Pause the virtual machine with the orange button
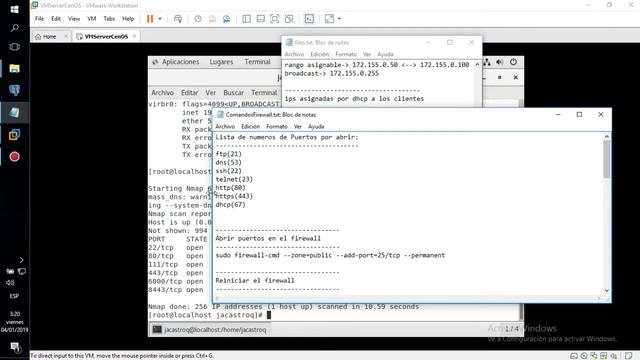The height and width of the screenshot is (360, 640). click(150, 19)
